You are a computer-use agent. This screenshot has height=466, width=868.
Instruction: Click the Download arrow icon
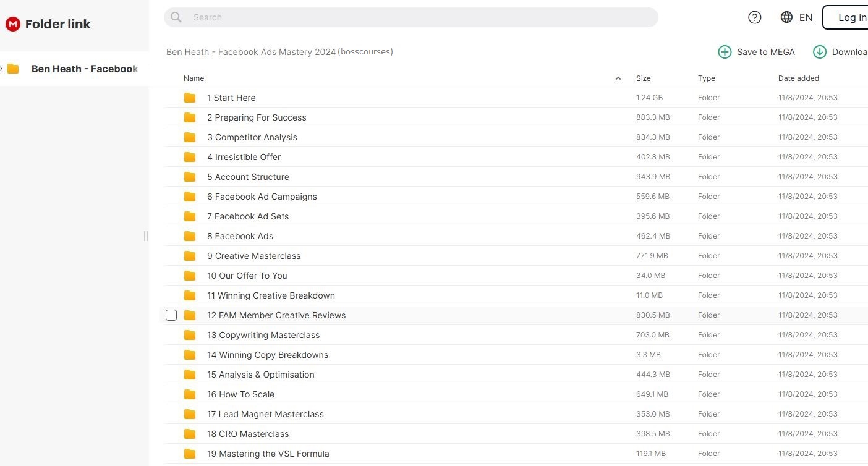point(820,52)
